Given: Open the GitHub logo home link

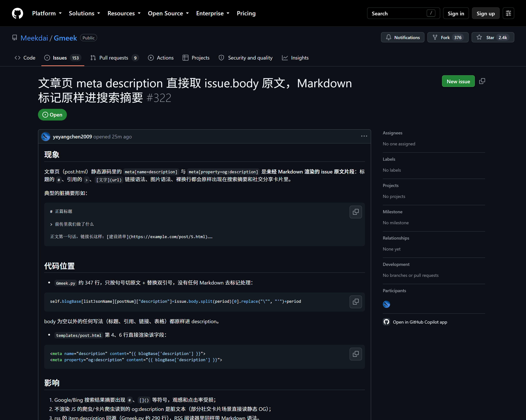Looking at the screenshot, I should point(18,13).
